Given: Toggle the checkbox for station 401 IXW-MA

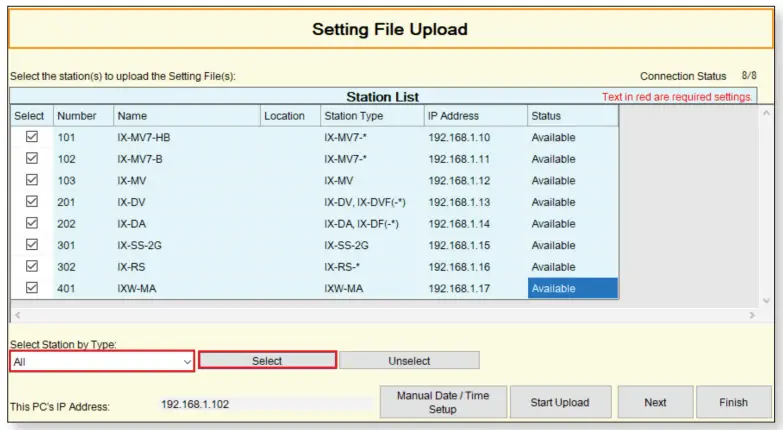Looking at the screenshot, I should tap(32, 288).
